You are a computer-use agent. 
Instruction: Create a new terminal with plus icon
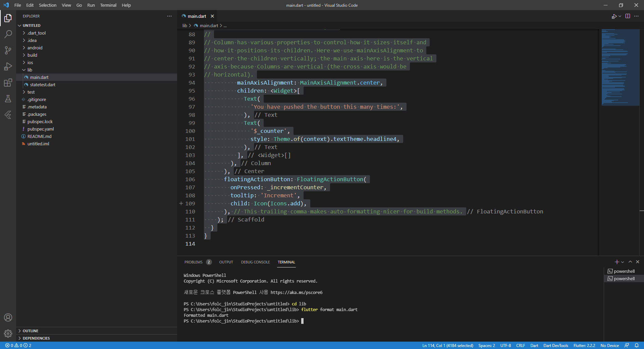point(616,262)
